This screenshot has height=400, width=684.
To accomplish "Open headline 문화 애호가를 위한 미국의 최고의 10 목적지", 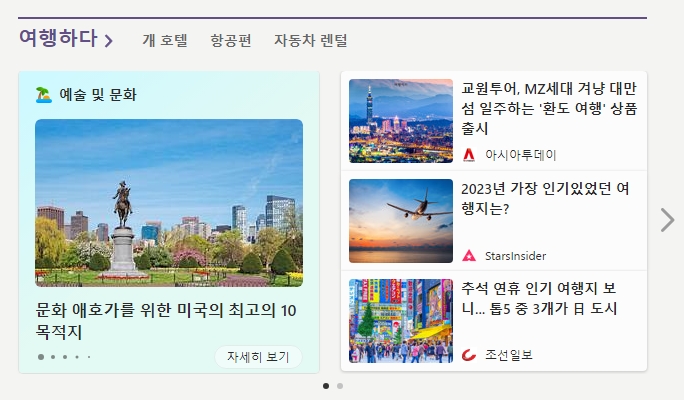I will (x=166, y=321).
